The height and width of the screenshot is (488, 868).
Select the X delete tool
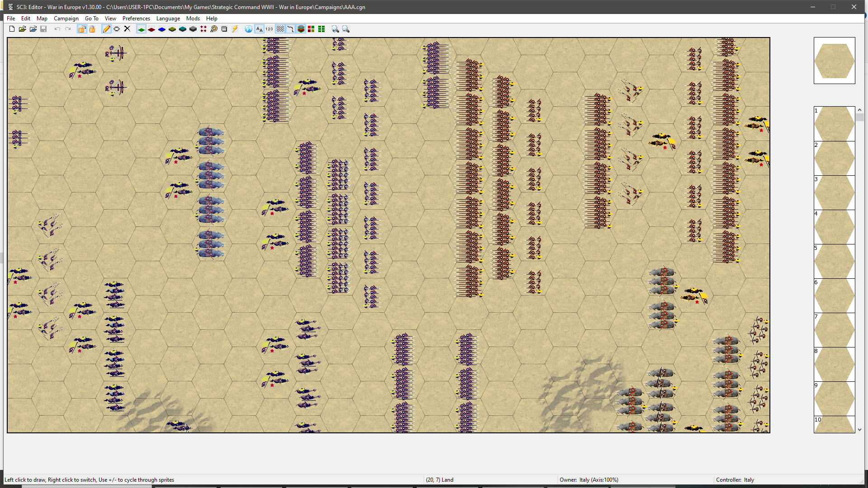127,29
